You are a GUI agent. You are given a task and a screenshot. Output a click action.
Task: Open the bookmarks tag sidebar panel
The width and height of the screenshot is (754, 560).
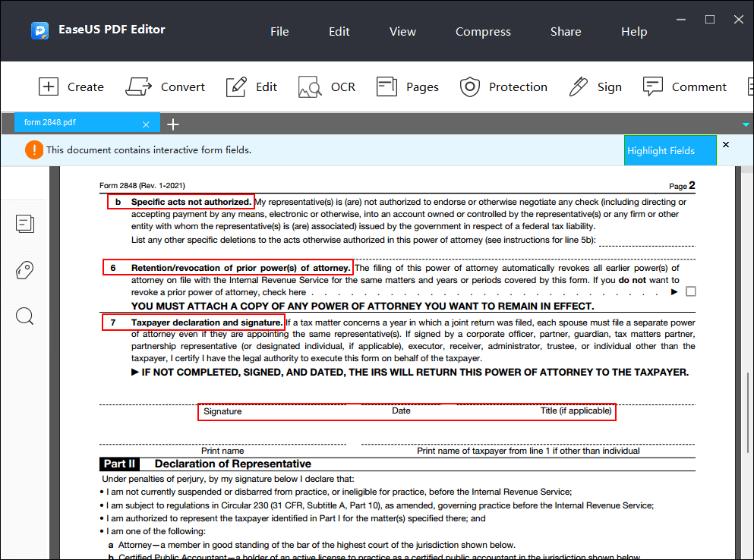tap(24, 270)
